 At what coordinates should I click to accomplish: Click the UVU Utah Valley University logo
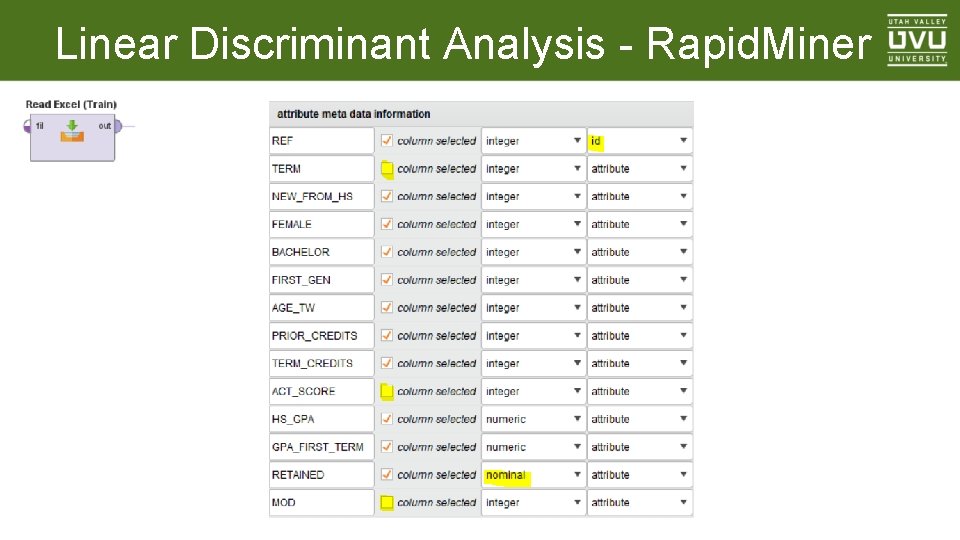click(917, 40)
